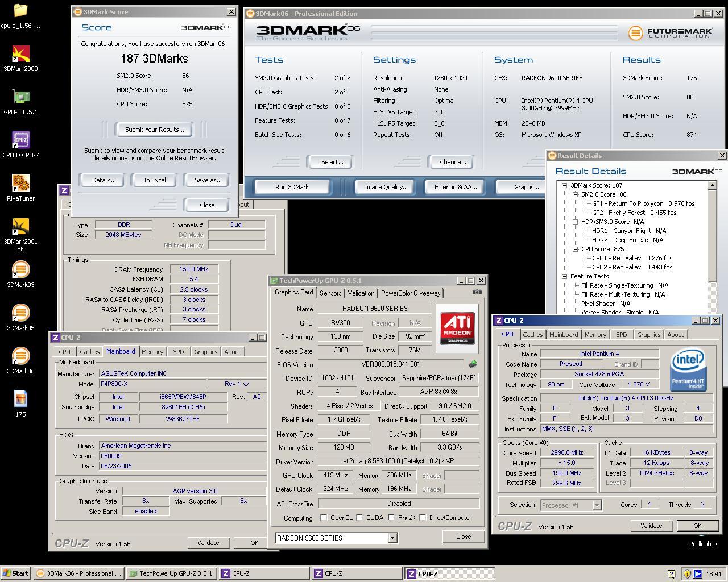Enable the DirectCompute checkbox in GPU-Z
Screen dimensions: 728x582
(423, 518)
